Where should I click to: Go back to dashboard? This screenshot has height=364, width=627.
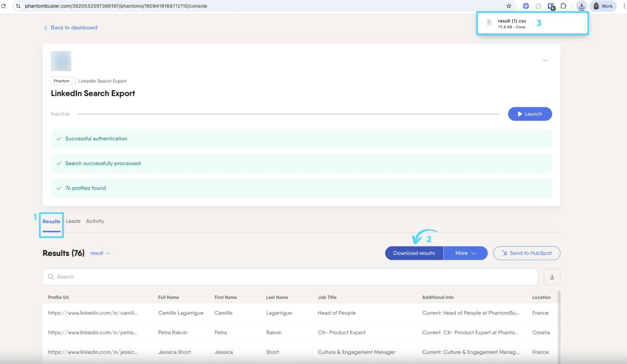(x=70, y=28)
